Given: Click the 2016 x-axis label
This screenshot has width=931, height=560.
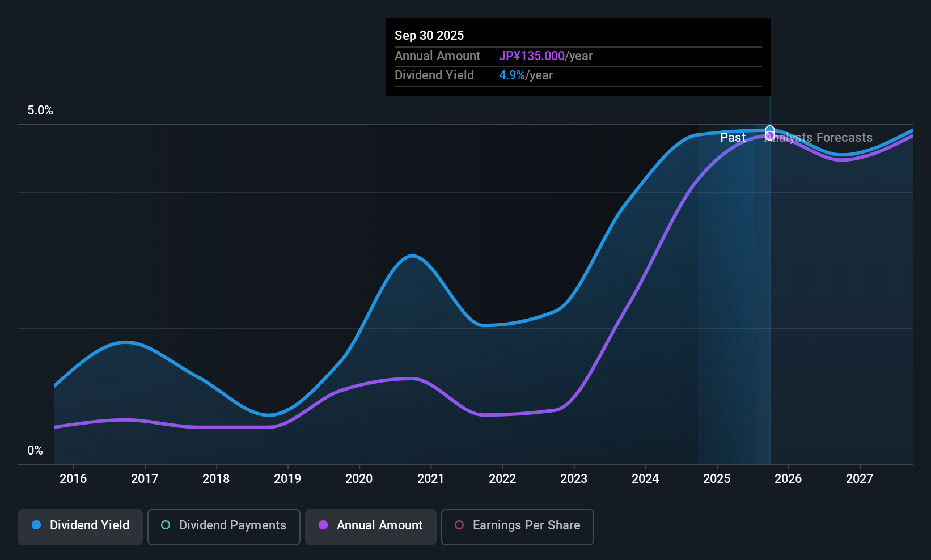Looking at the screenshot, I should (x=73, y=479).
